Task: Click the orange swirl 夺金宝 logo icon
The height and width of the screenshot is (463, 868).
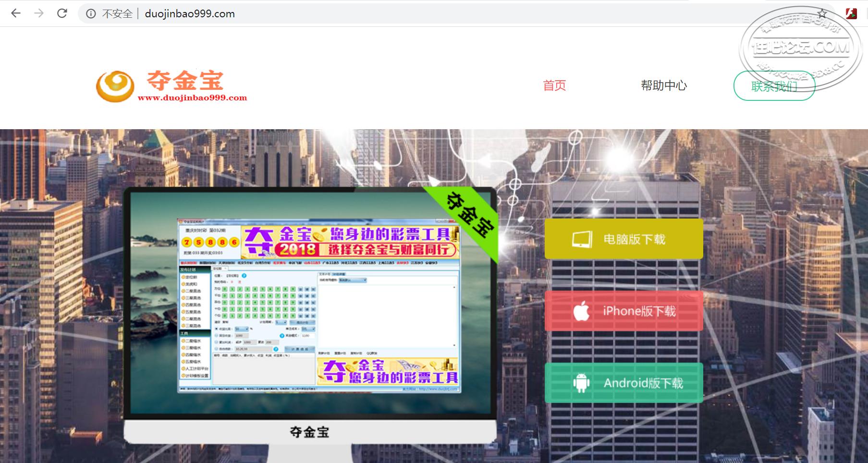Action: pyautogui.click(x=115, y=86)
